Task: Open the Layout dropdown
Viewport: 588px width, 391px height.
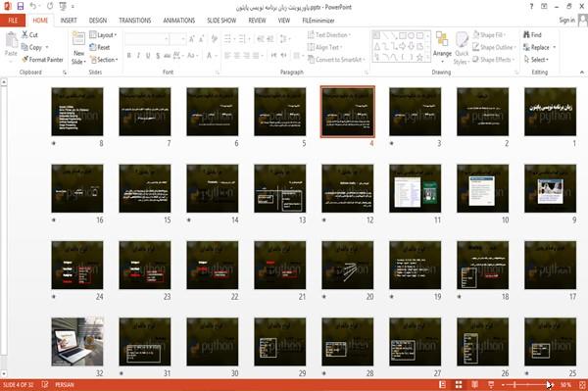Action: pyautogui.click(x=103, y=35)
